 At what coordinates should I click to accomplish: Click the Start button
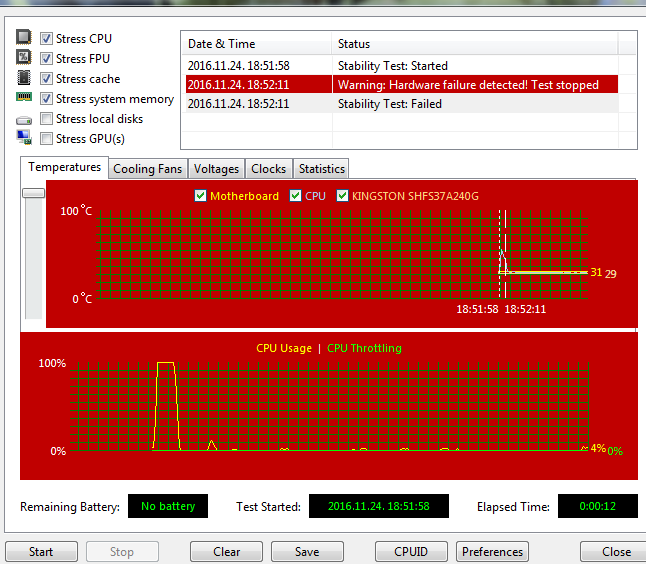point(41,551)
